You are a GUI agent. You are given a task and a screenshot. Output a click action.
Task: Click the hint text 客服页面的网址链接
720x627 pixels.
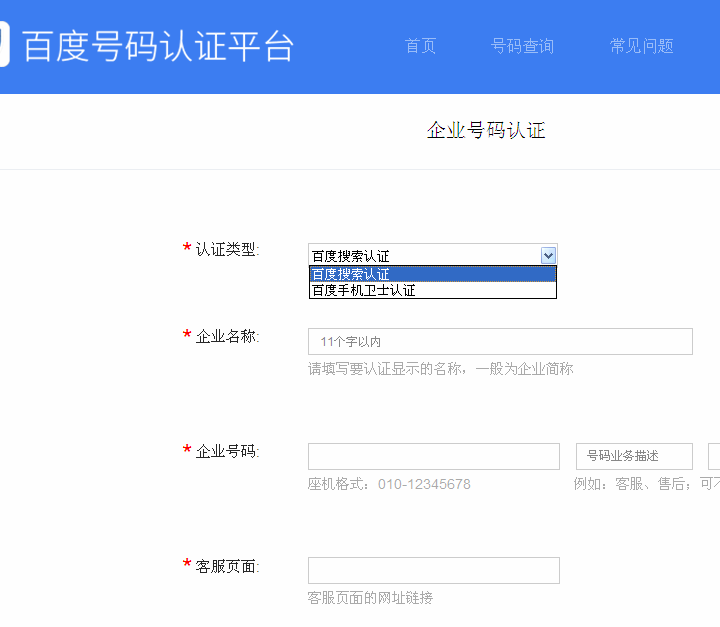[x=370, y=598]
